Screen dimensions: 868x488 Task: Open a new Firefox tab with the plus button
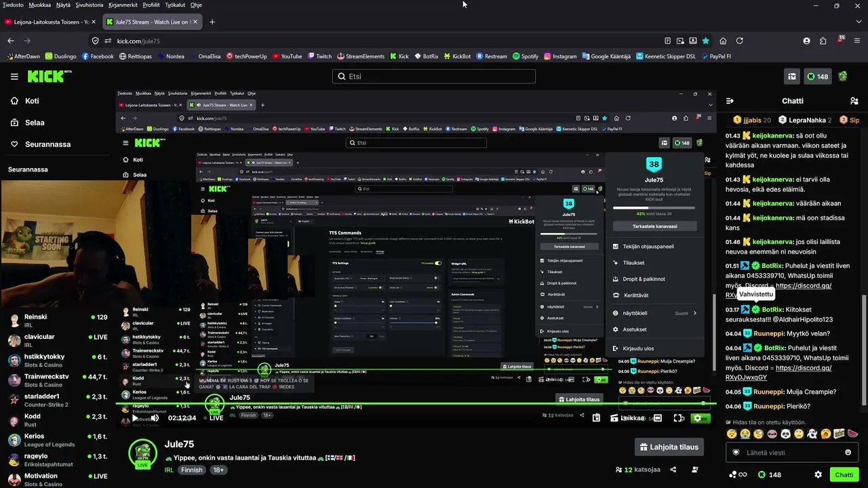[212, 22]
